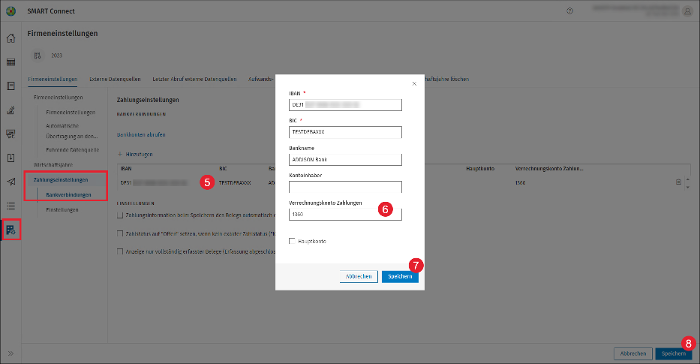The height and width of the screenshot is (364, 700).
Task: Click Abbrechen at page bottom
Action: 633,353
